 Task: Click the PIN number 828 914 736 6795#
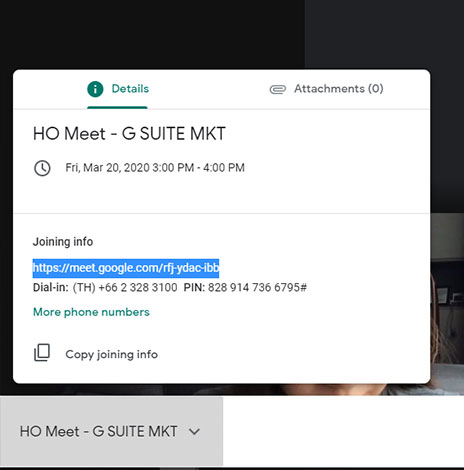tap(257, 287)
